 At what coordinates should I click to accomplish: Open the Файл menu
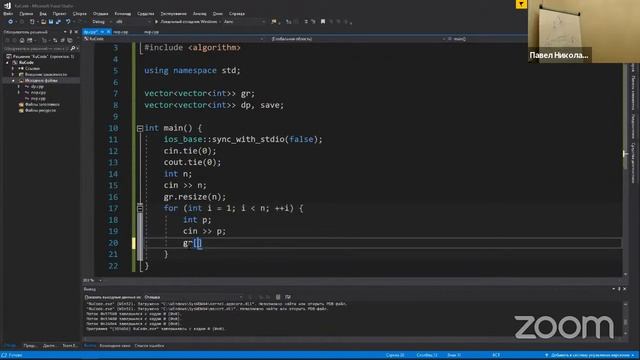click(x=8, y=13)
